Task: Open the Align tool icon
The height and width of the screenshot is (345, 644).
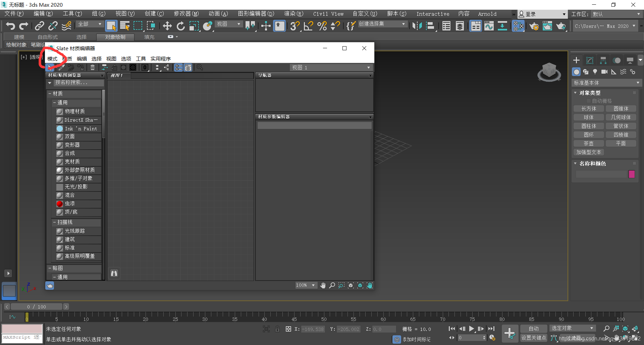Action: tap(430, 26)
